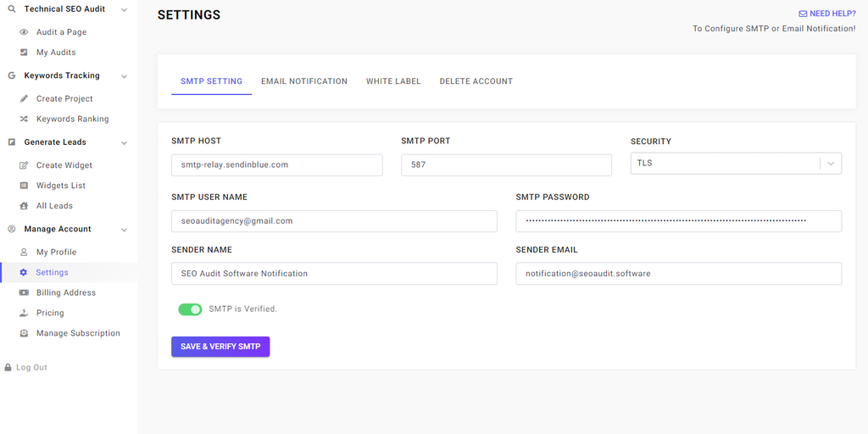Image resolution: width=868 pixels, height=434 pixels.
Task: Click the My Audits checklist icon
Action: (24, 53)
